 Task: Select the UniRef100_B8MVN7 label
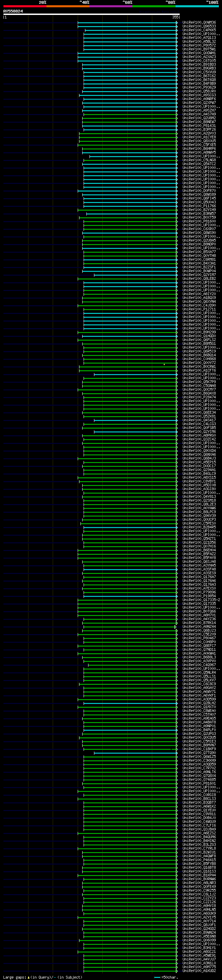(199, 745)
